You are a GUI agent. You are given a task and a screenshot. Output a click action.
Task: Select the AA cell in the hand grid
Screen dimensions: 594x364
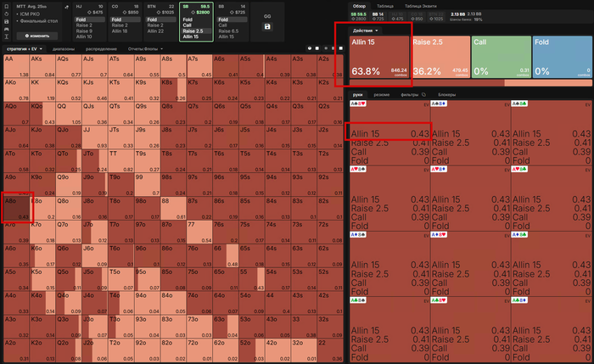click(16, 66)
